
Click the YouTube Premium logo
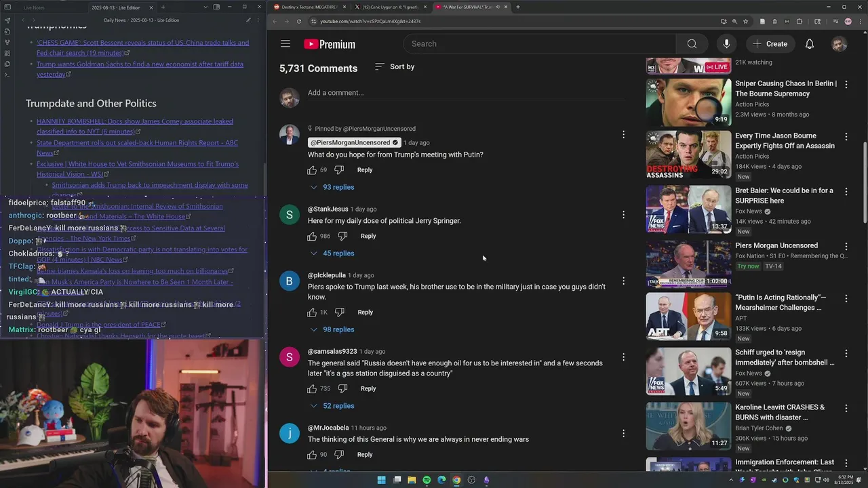tap(330, 44)
